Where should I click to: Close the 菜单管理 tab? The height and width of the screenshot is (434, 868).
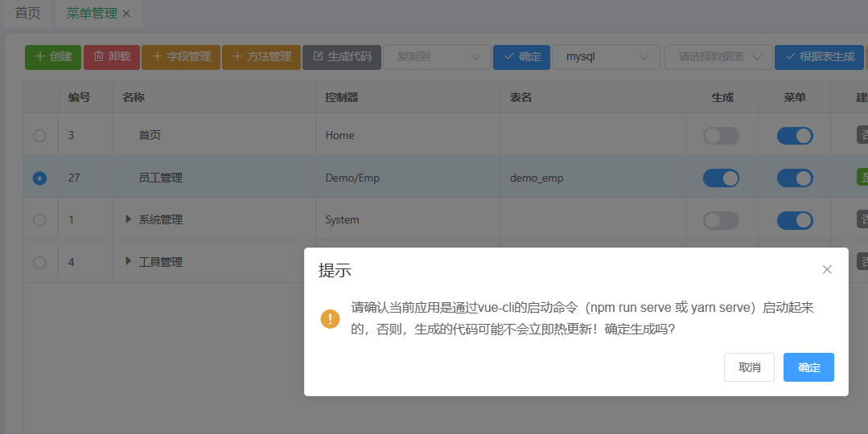[126, 14]
